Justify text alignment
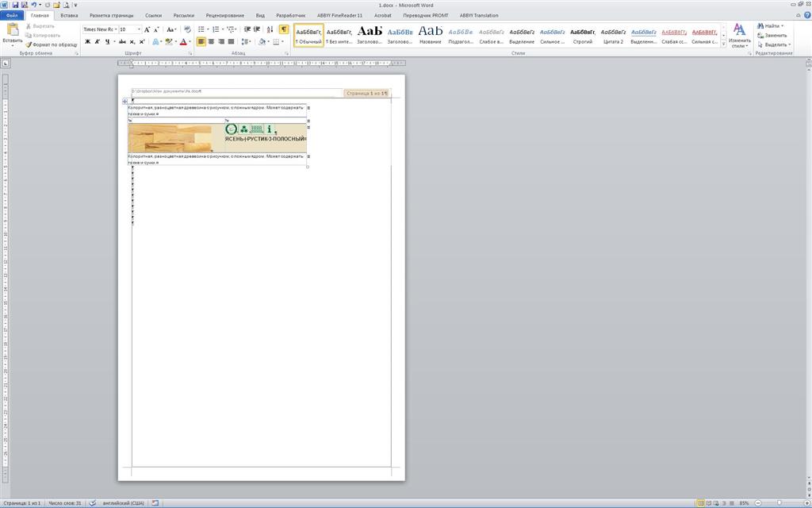This screenshot has width=812, height=508. click(231, 41)
